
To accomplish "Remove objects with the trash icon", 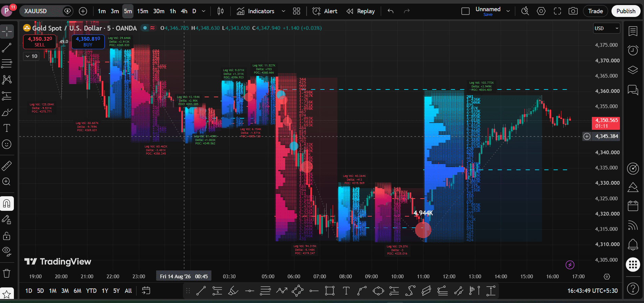I will click(7, 273).
